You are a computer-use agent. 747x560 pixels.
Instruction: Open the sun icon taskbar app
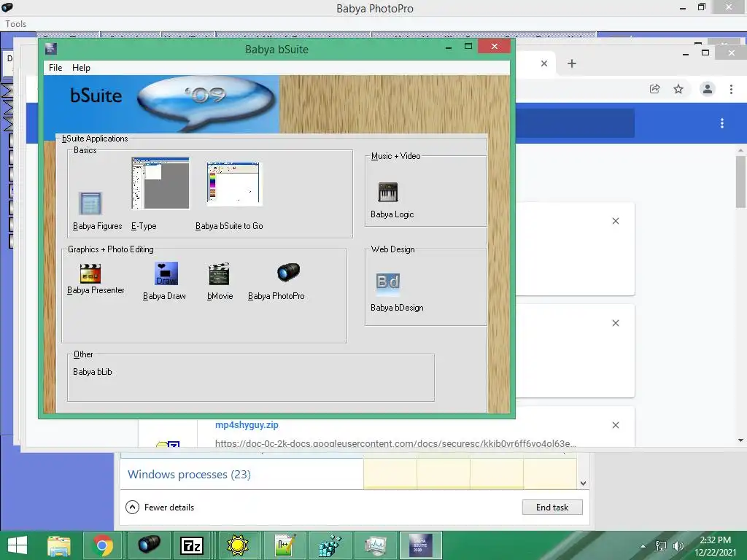click(x=238, y=545)
